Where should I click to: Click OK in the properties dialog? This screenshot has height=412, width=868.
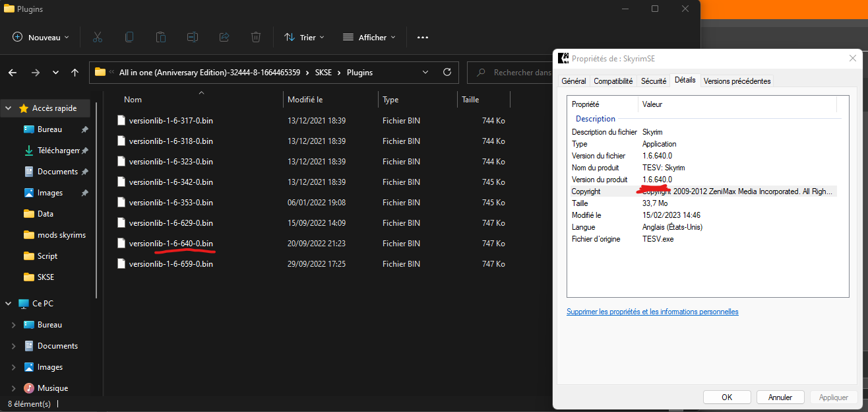click(x=727, y=397)
